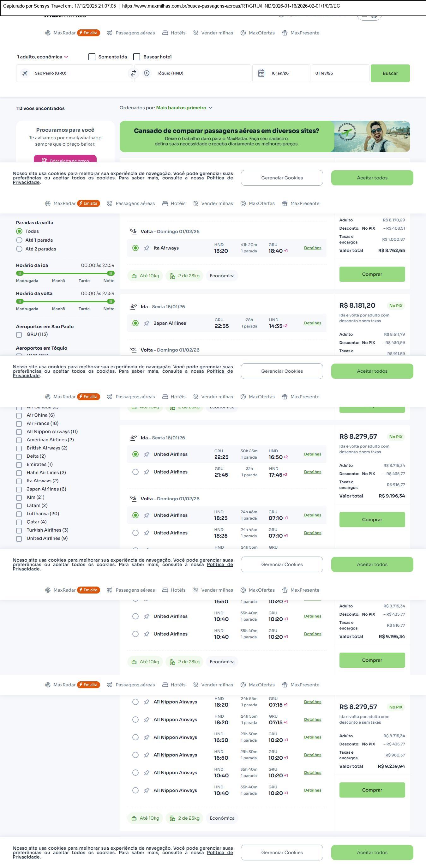Click the calendar icon beside 16 jan/26

coord(261,74)
